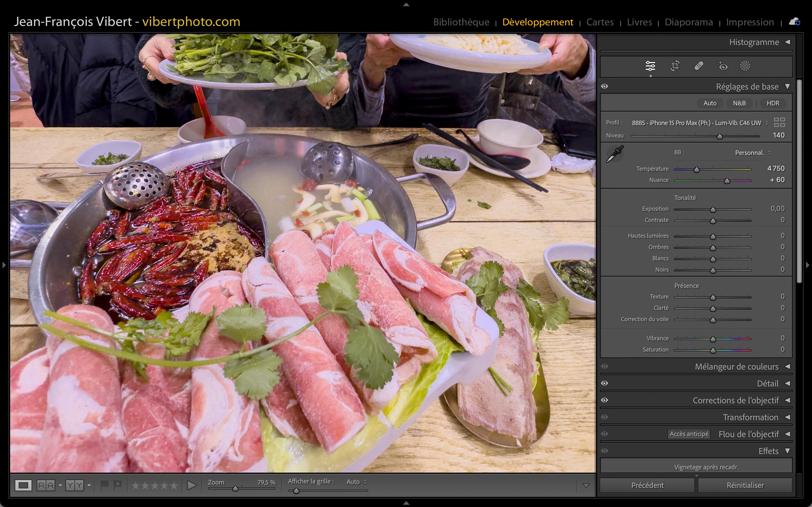812x507 pixels.
Task: Open the Cartes module
Action: 600,22
